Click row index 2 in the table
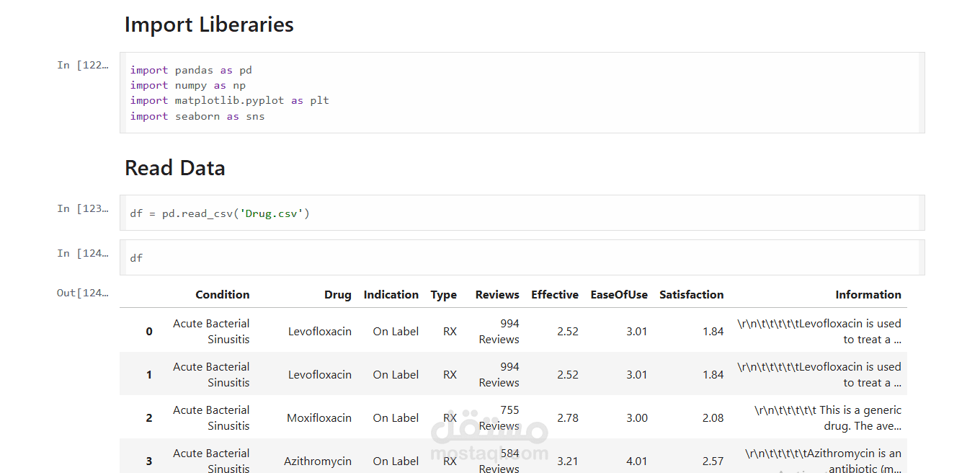980x473 pixels. [149, 418]
